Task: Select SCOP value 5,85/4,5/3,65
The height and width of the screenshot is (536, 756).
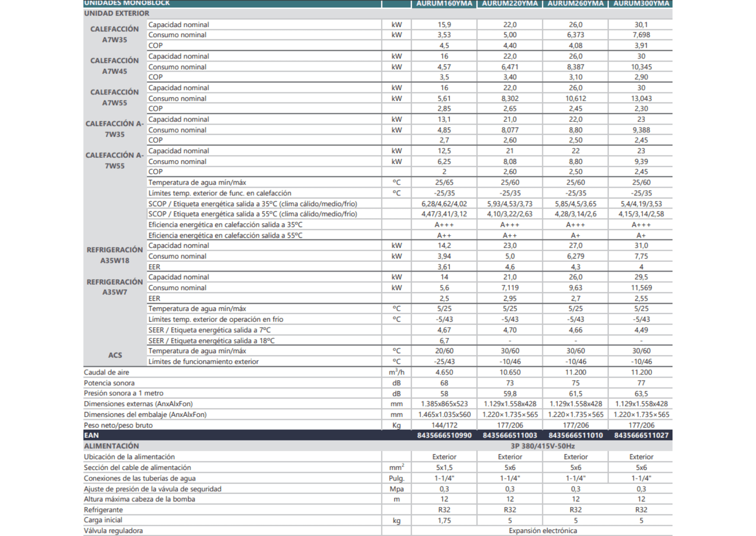Action: [576, 204]
